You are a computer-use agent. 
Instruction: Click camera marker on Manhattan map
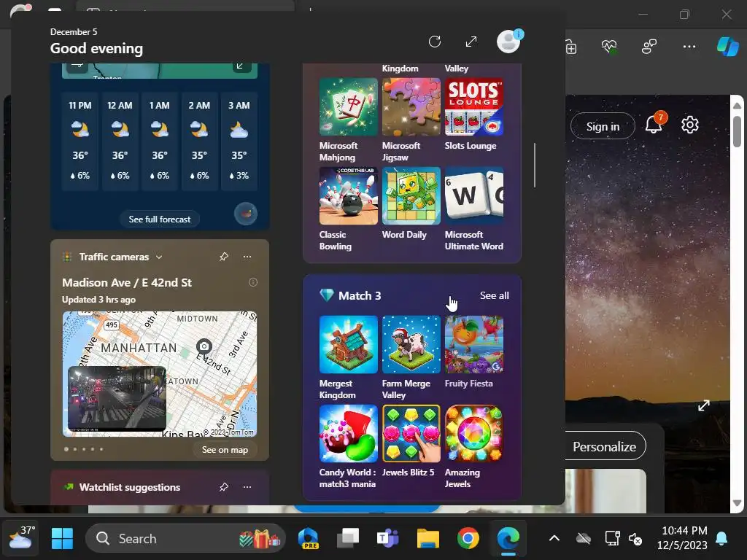coord(204,346)
